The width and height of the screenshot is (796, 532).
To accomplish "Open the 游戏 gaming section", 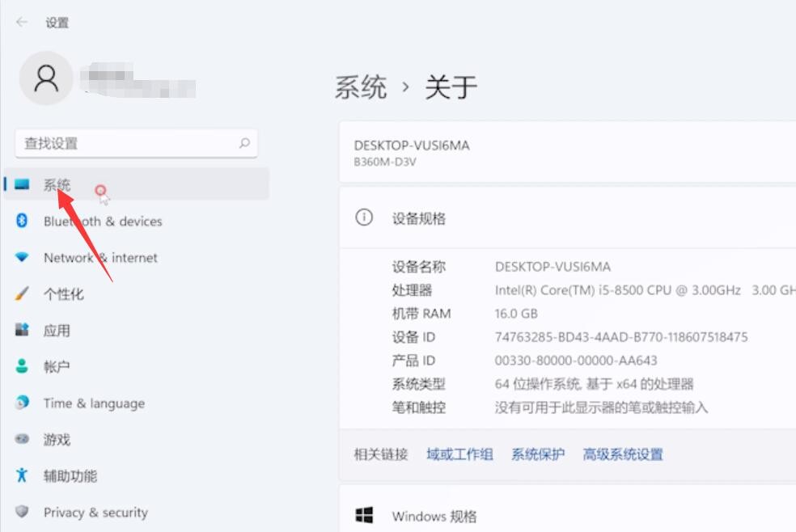I will [22, 439].
